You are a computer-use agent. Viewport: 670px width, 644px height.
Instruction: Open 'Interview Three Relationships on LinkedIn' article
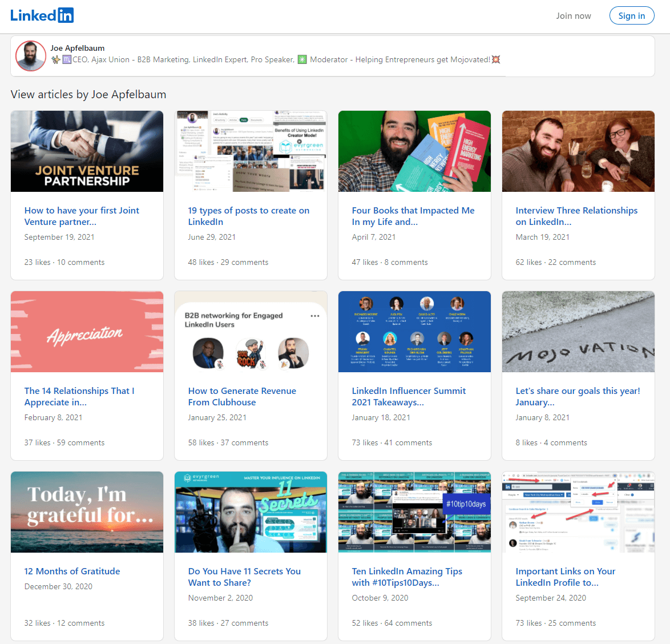click(x=576, y=216)
